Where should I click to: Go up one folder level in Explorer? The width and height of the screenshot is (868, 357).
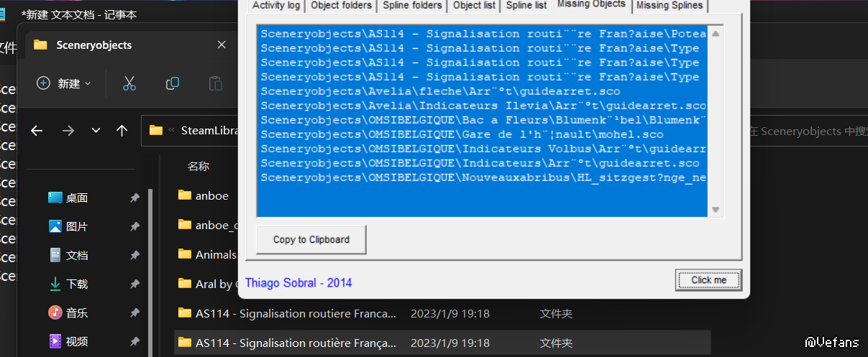[122, 130]
